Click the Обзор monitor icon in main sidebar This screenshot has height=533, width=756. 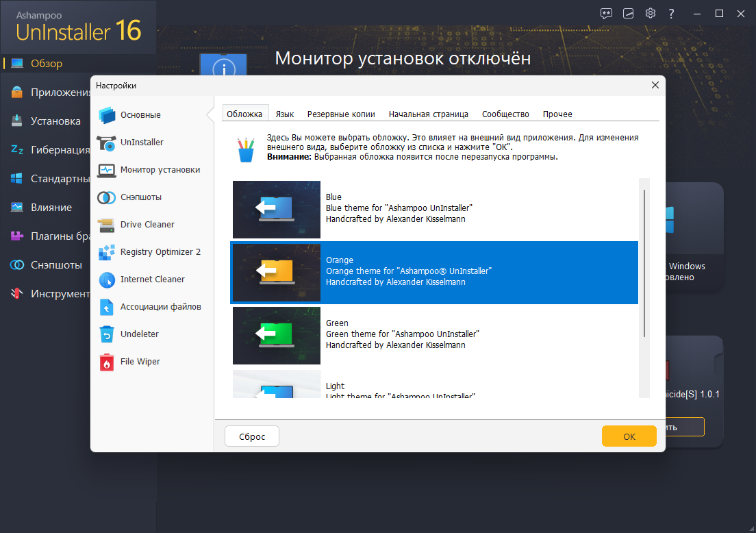[17, 63]
